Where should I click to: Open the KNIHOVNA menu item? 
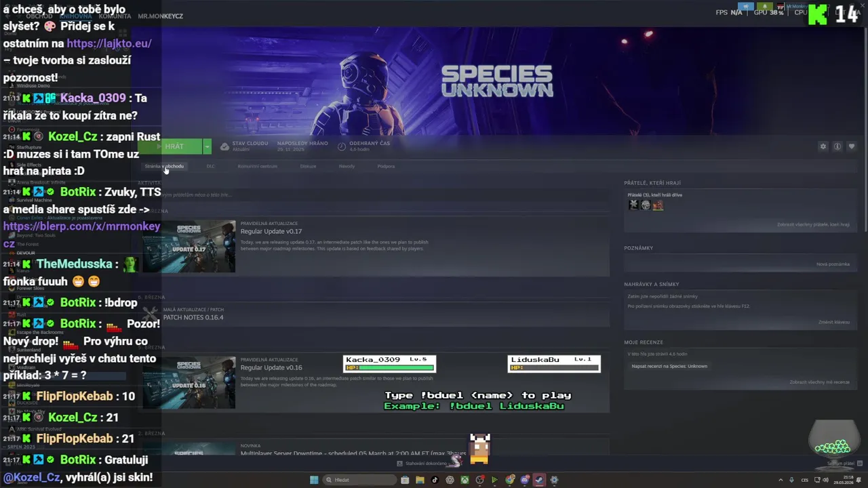tap(75, 16)
